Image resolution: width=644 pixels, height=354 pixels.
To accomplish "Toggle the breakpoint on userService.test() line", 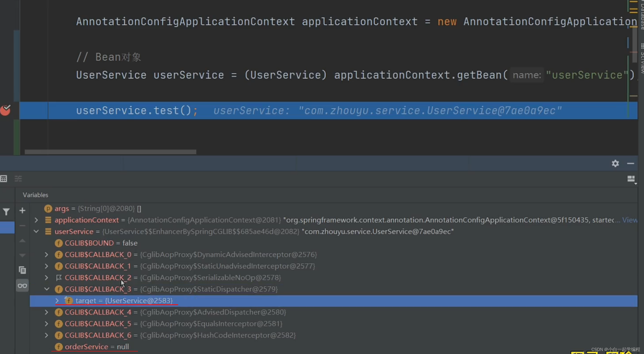I will 5,110.
